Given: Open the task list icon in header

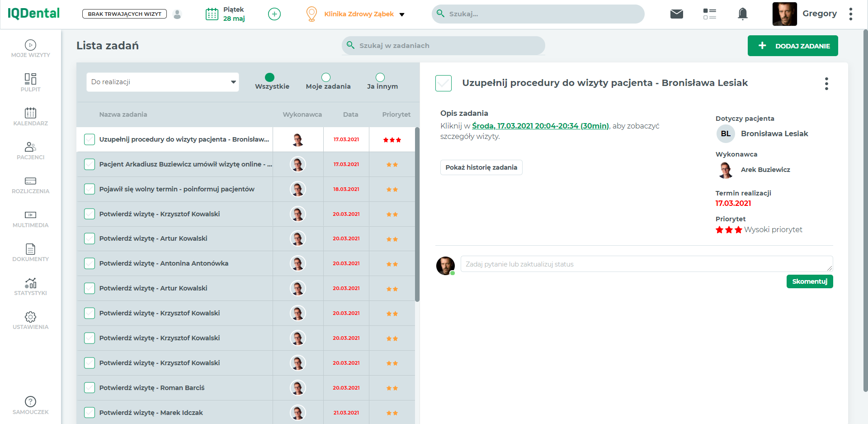Looking at the screenshot, I should pos(709,14).
